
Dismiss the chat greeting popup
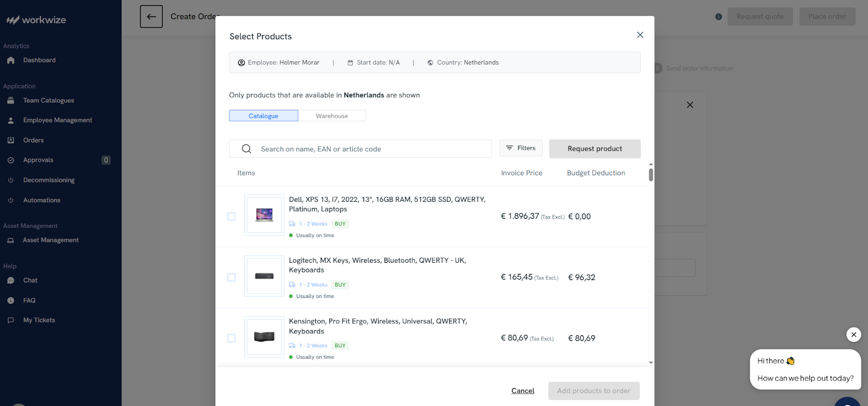click(x=853, y=334)
